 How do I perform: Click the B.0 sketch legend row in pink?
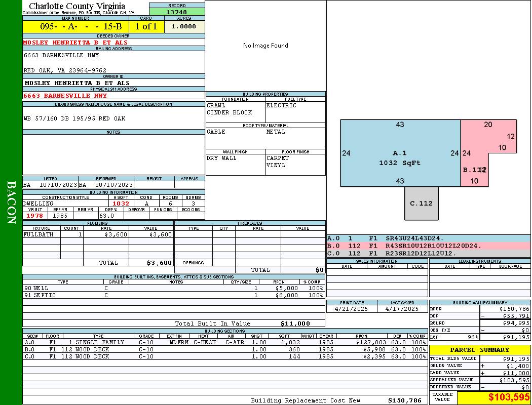tap(428, 246)
